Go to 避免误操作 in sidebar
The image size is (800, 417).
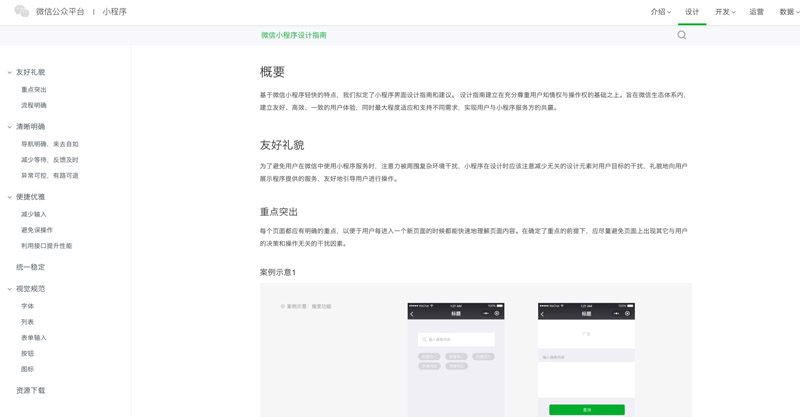click(37, 230)
